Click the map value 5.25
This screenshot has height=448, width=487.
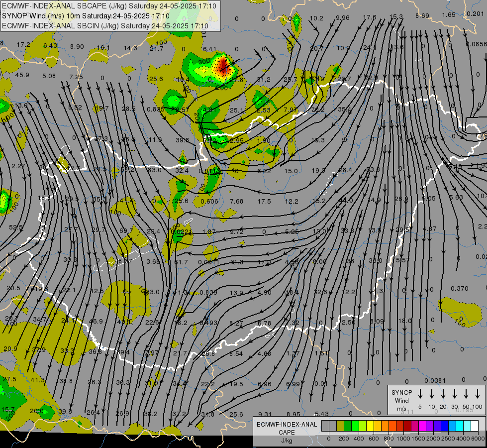pyautogui.click(x=292, y=231)
